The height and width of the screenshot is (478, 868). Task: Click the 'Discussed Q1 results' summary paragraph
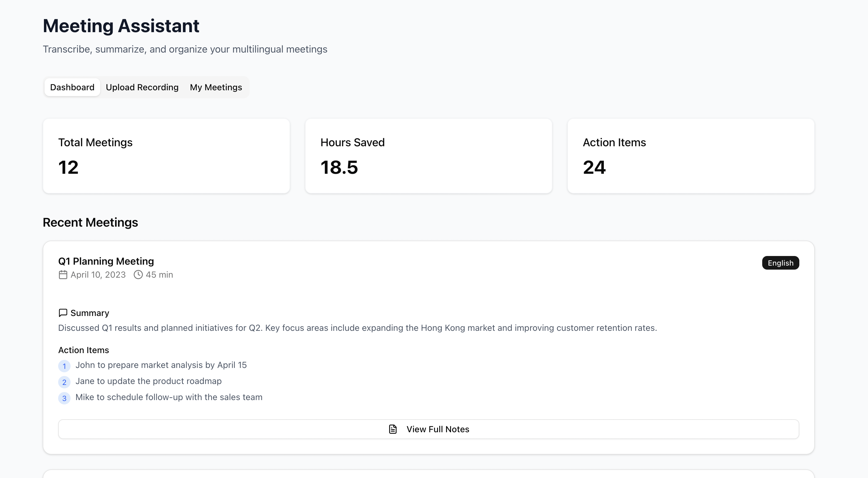tap(358, 328)
